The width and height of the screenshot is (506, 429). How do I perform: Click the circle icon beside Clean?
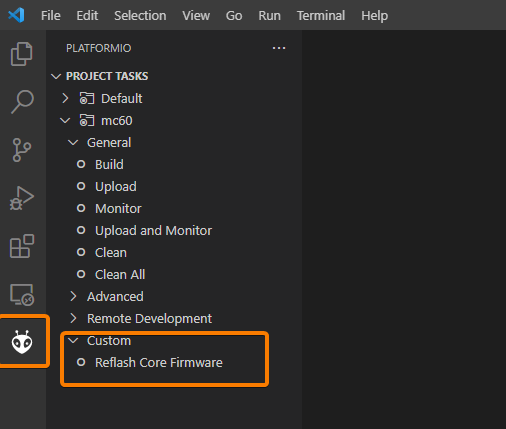81,252
